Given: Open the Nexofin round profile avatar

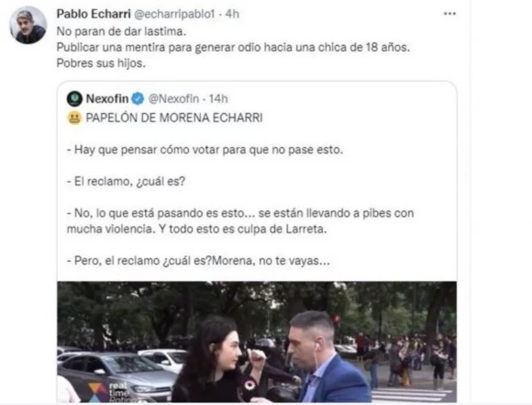Looking at the screenshot, I should [74, 99].
